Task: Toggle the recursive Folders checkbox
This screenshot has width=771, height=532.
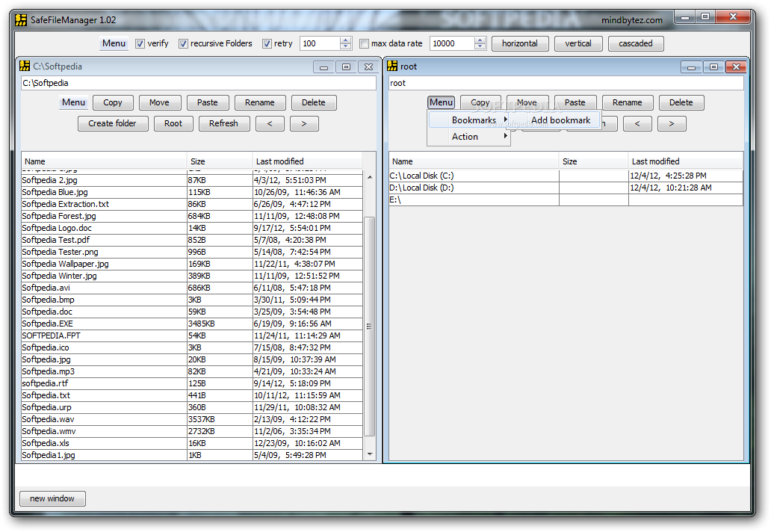Action: pos(183,44)
